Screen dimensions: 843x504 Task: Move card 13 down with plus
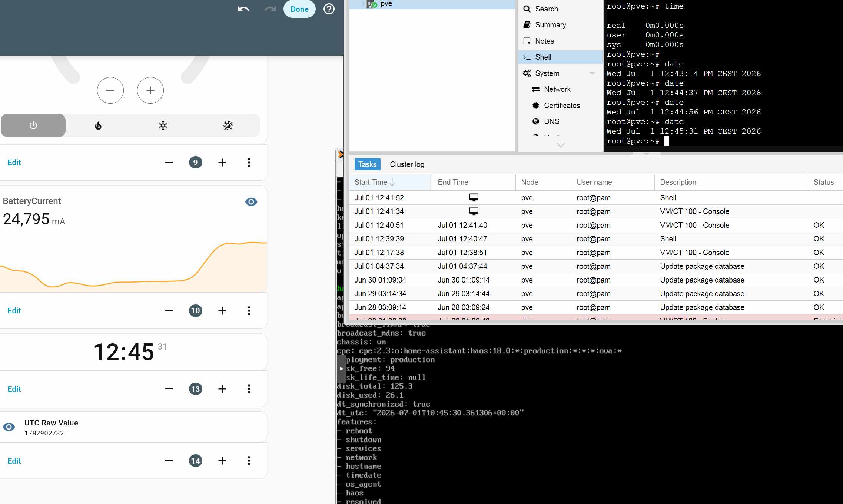222,389
